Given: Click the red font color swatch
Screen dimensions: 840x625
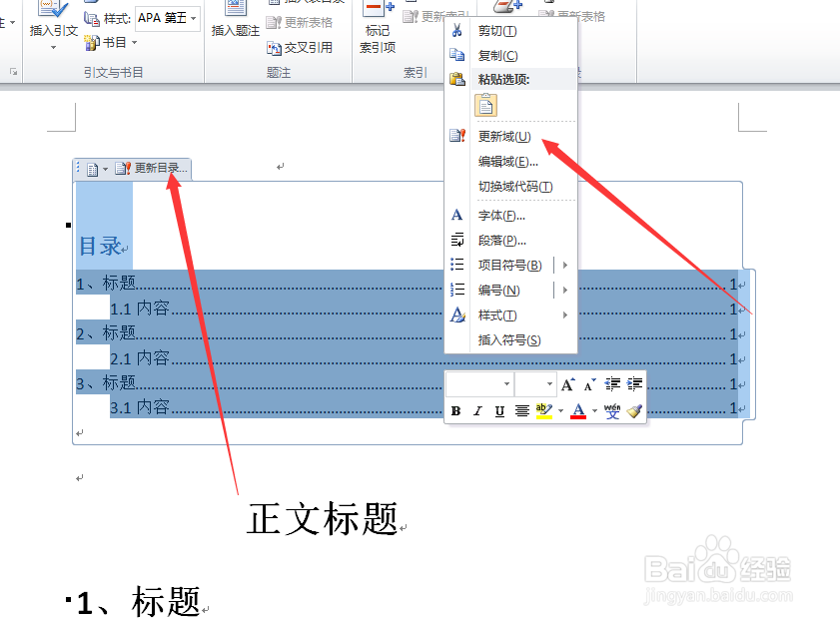Looking at the screenshot, I should (576, 417).
